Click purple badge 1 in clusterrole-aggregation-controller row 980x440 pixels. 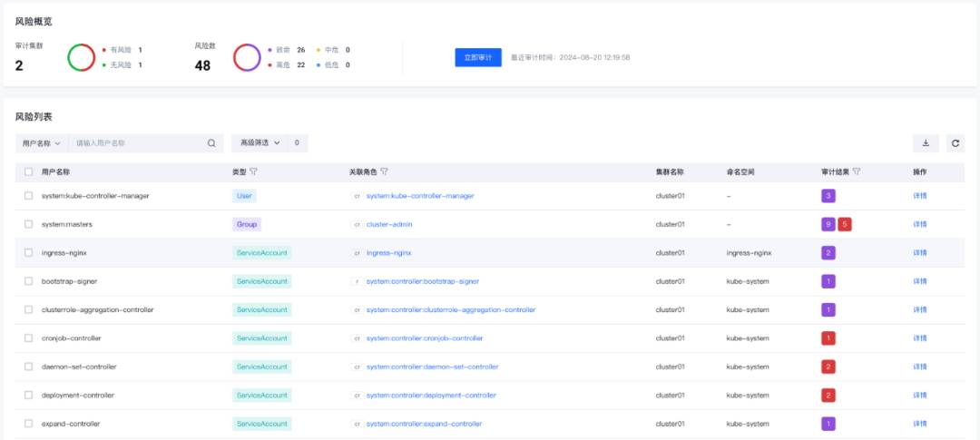tap(828, 310)
